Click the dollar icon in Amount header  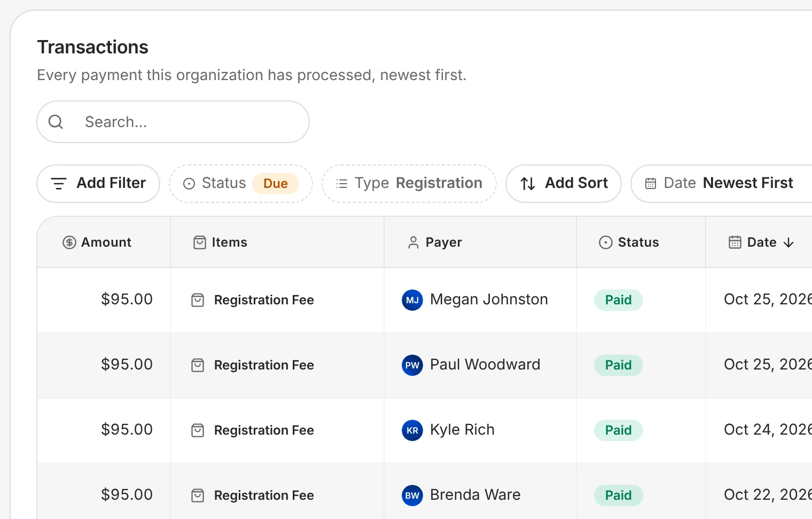point(69,242)
